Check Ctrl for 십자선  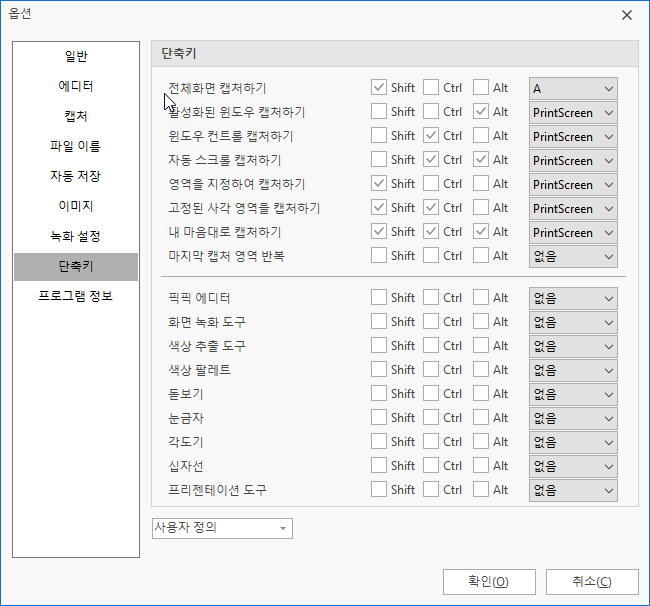pyautogui.click(x=431, y=466)
